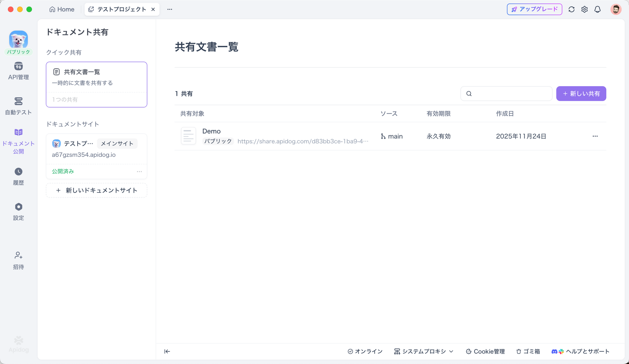The image size is (629, 364).
Task: Click the ゴミ箱 trash item
Action: (528, 351)
